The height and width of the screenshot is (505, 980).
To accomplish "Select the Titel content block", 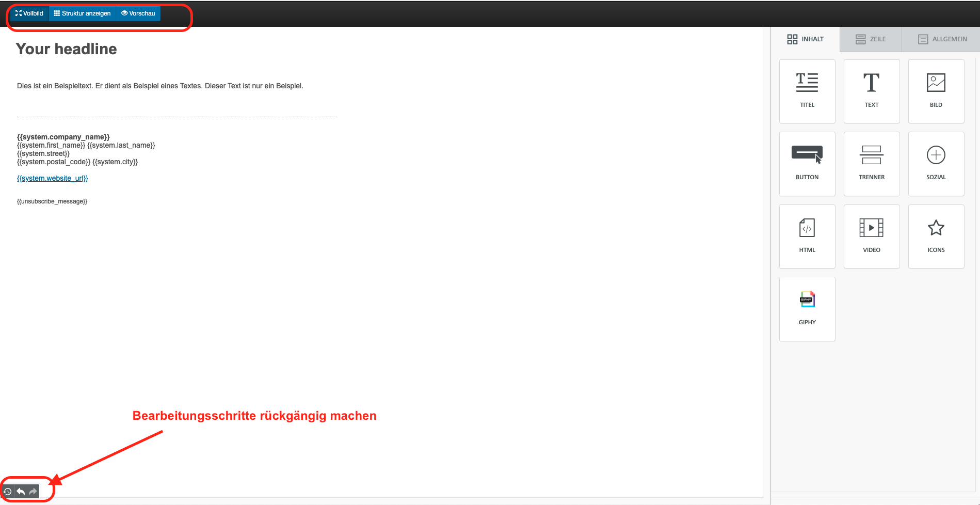I will (x=807, y=91).
